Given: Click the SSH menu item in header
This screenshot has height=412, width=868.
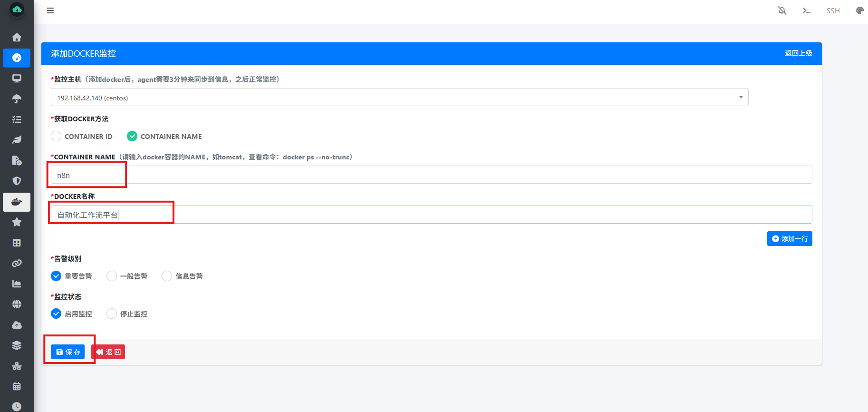Looking at the screenshot, I should pos(833,10).
